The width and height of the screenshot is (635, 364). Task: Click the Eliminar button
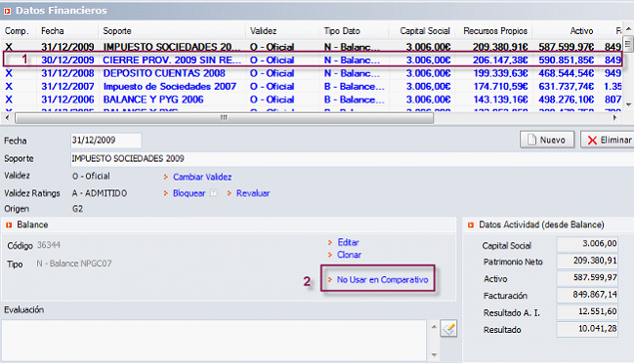coord(608,140)
